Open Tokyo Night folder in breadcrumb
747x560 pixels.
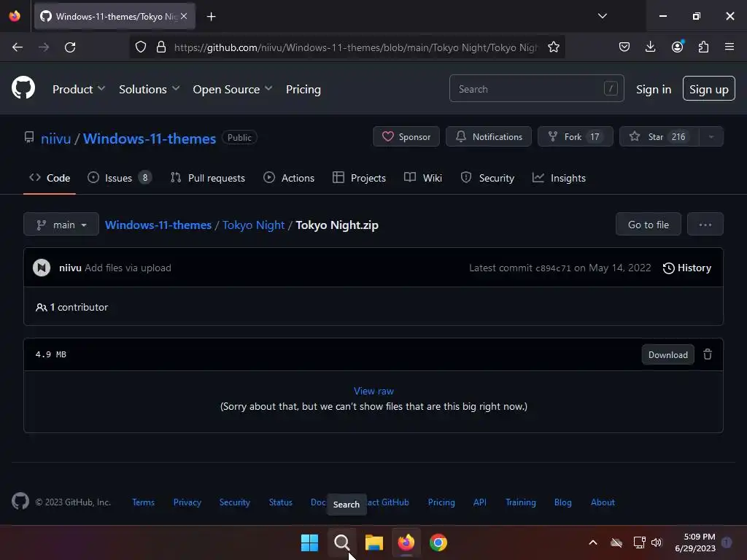click(253, 225)
